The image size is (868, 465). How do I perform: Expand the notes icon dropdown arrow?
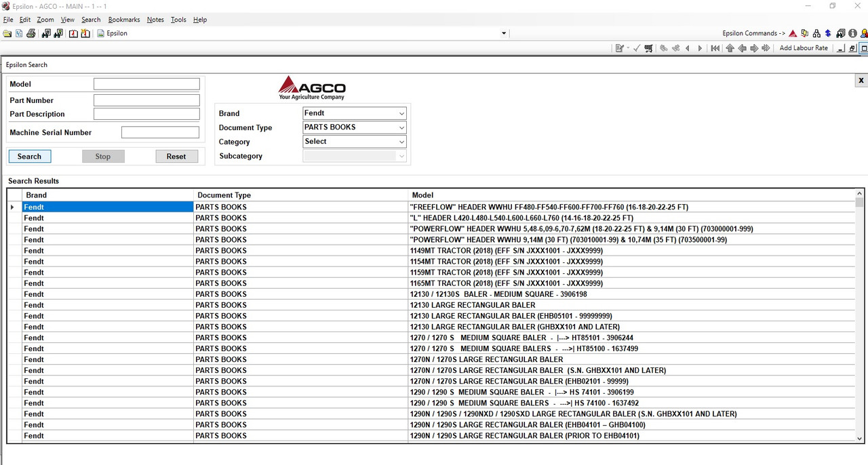point(628,48)
